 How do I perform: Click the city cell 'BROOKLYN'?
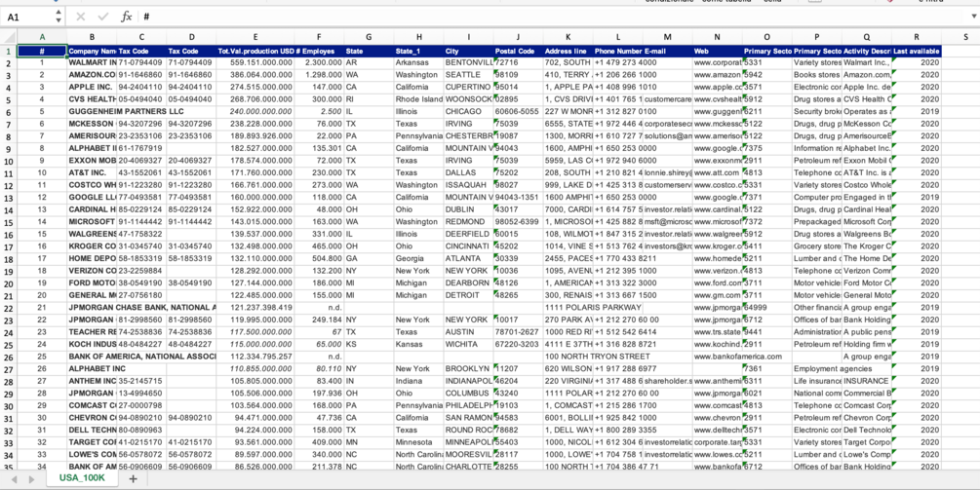click(x=468, y=369)
